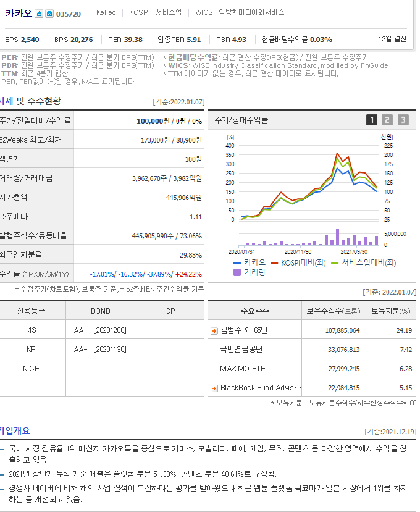
Task: Click holding percentage 5.15
Action: (406, 388)
